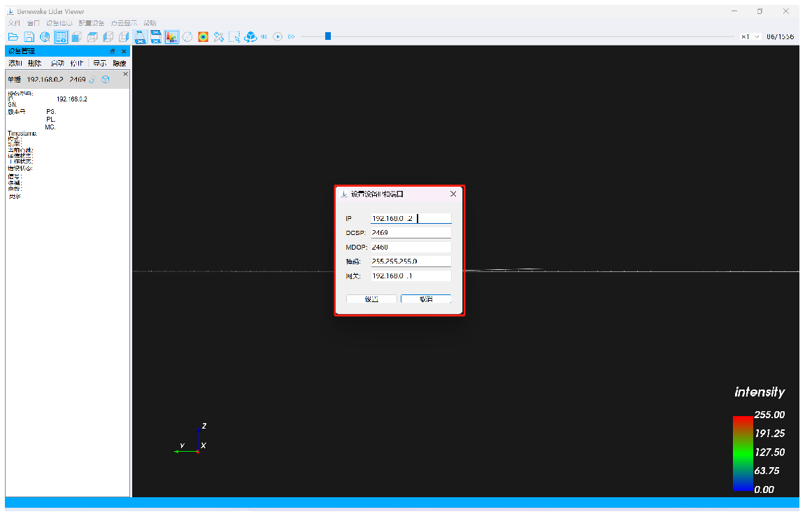Open the 设备信息 menu
The image size is (812, 521).
tap(59, 23)
